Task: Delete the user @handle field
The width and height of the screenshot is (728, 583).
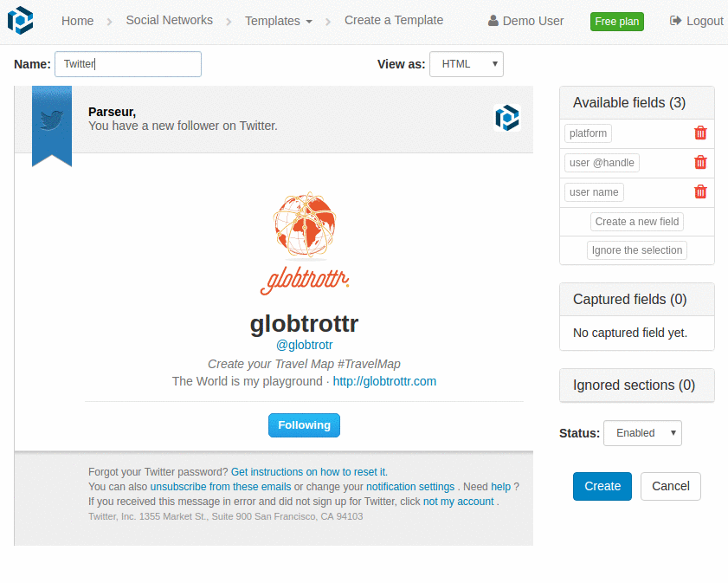Action: pos(700,163)
